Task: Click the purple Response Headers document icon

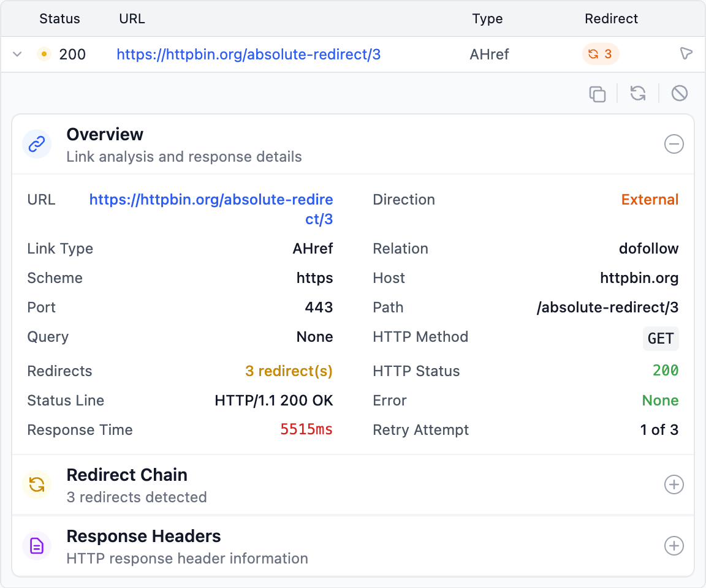Action: click(x=37, y=546)
